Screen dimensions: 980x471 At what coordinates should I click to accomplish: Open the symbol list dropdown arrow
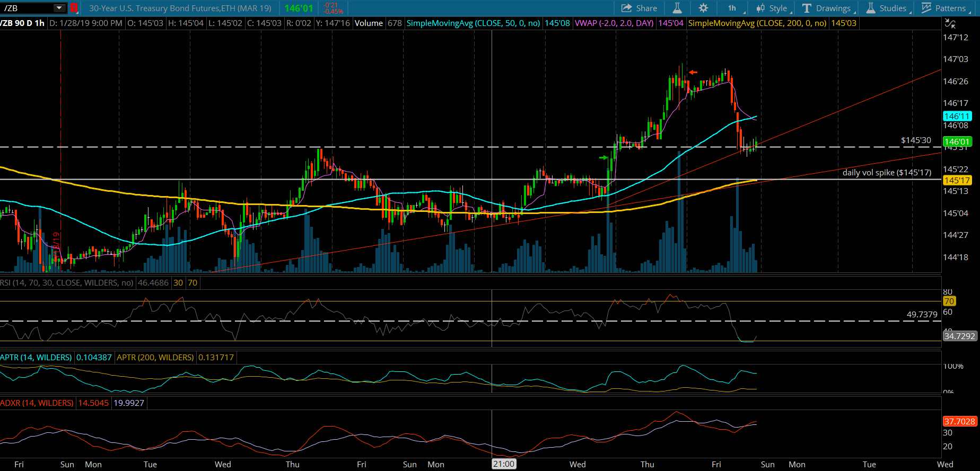coord(59,8)
